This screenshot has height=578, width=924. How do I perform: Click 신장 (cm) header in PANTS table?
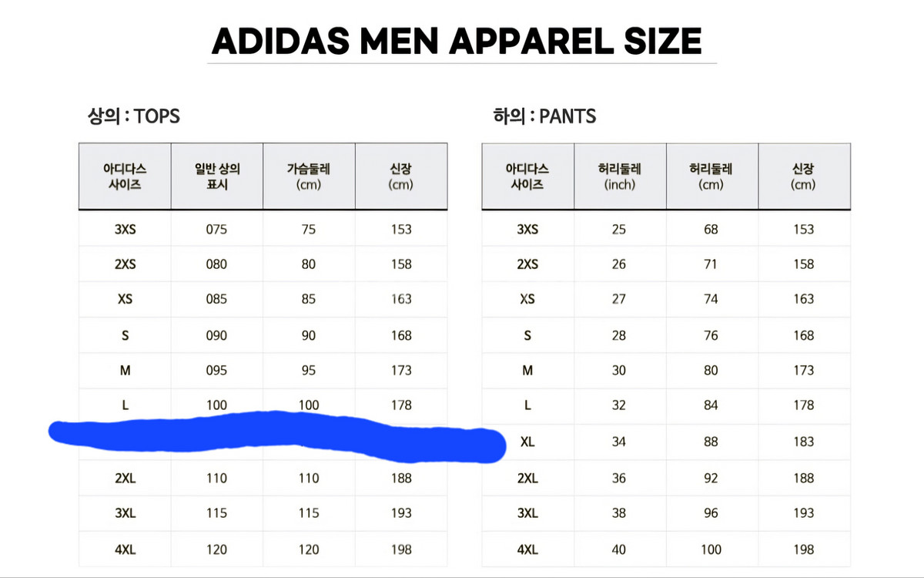pyautogui.click(x=803, y=176)
